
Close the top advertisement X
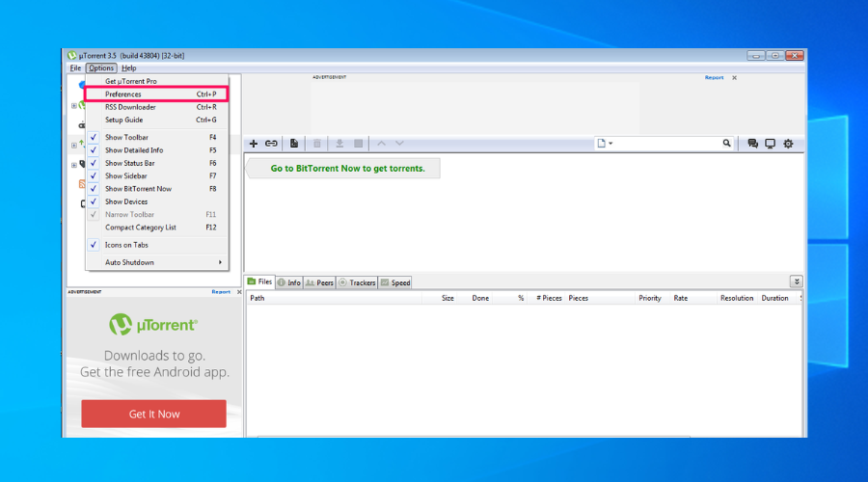[735, 77]
